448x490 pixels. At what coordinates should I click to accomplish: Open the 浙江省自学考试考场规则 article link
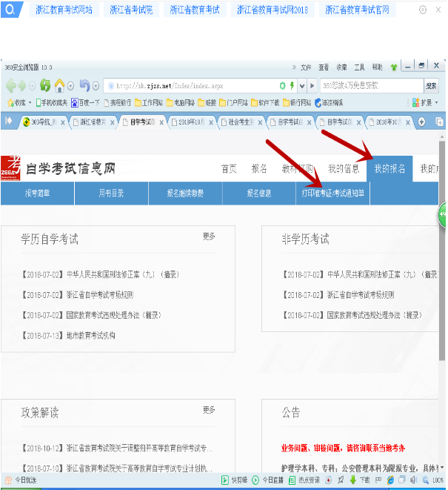click(98, 294)
